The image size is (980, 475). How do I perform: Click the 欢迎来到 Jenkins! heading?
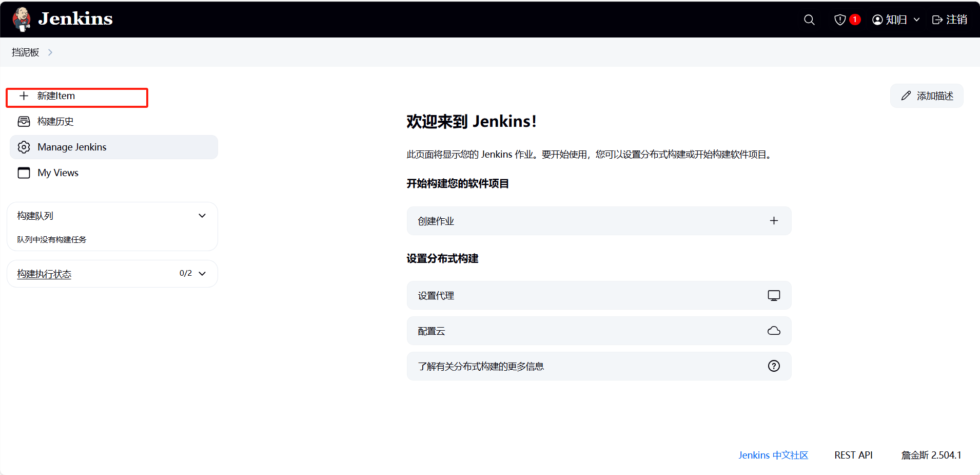point(472,121)
